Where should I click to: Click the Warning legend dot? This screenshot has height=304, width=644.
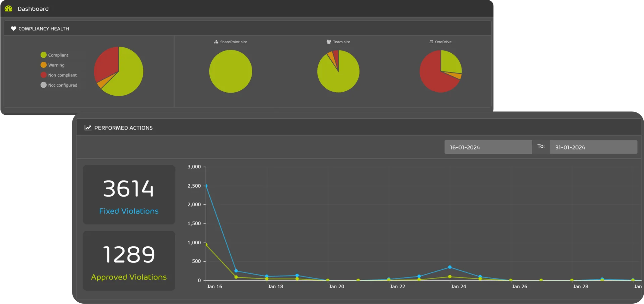[43, 65]
